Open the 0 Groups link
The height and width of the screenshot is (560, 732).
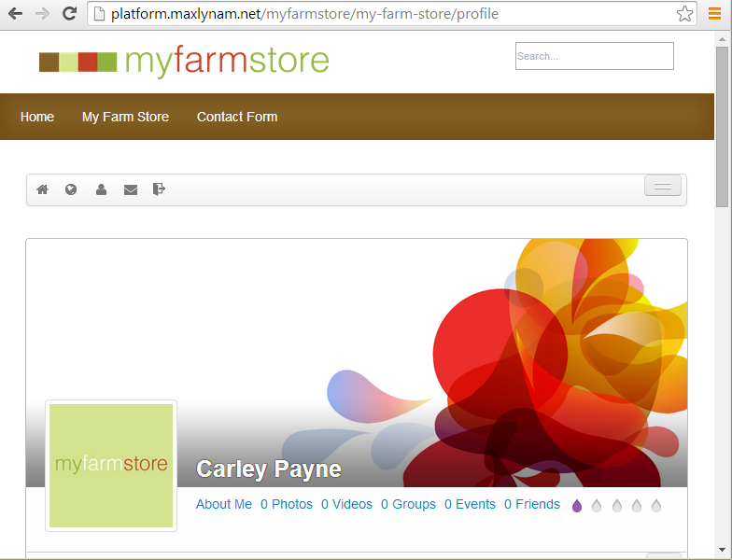click(x=409, y=504)
